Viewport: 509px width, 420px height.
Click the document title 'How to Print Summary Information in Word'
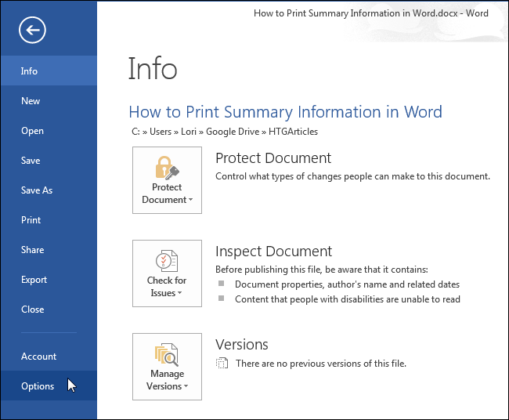coord(285,112)
